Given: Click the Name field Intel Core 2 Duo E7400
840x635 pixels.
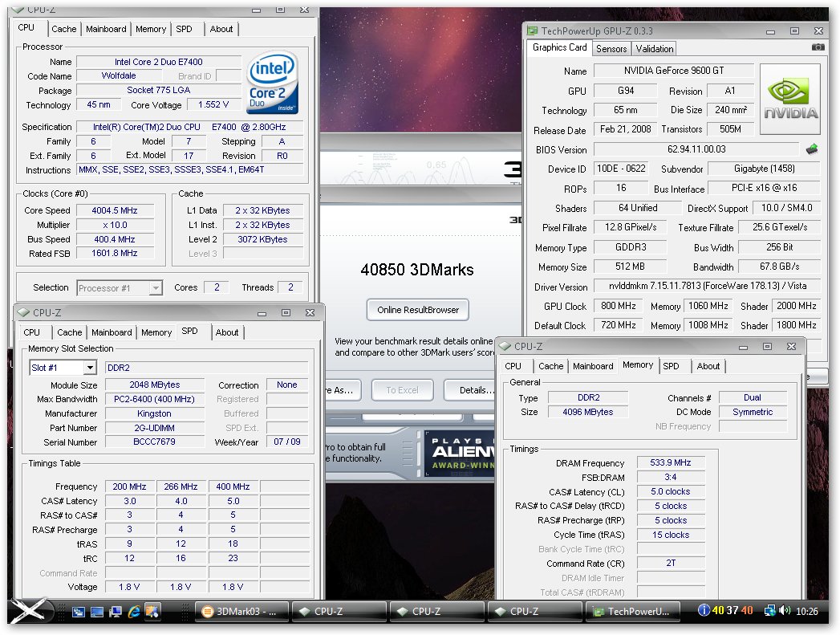Looking at the screenshot, I should click(159, 62).
